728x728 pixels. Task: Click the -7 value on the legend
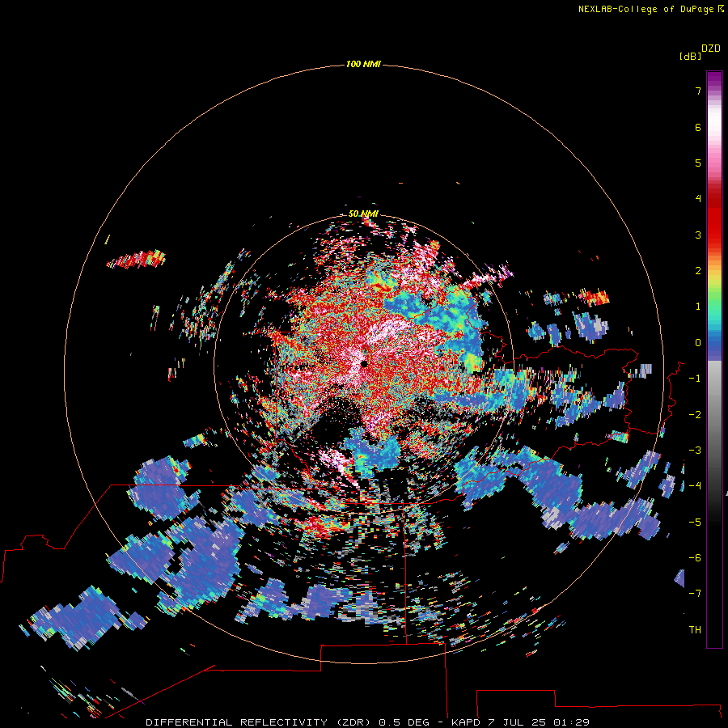695,594
